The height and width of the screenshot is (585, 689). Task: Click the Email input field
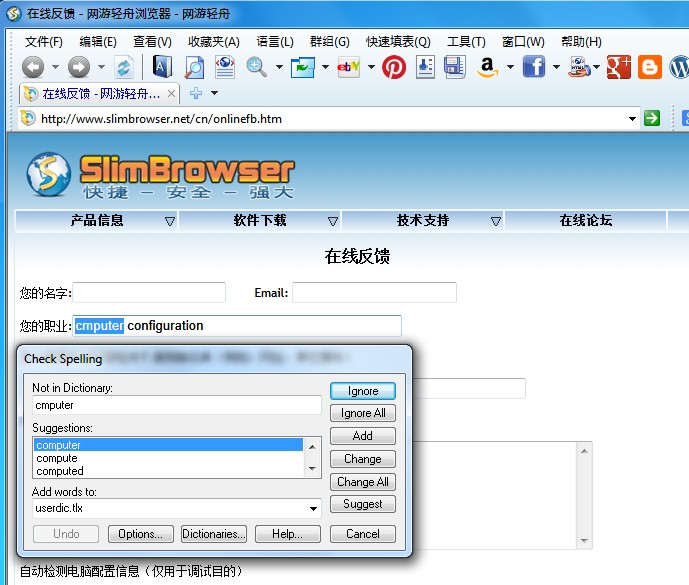click(x=374, y=292)
